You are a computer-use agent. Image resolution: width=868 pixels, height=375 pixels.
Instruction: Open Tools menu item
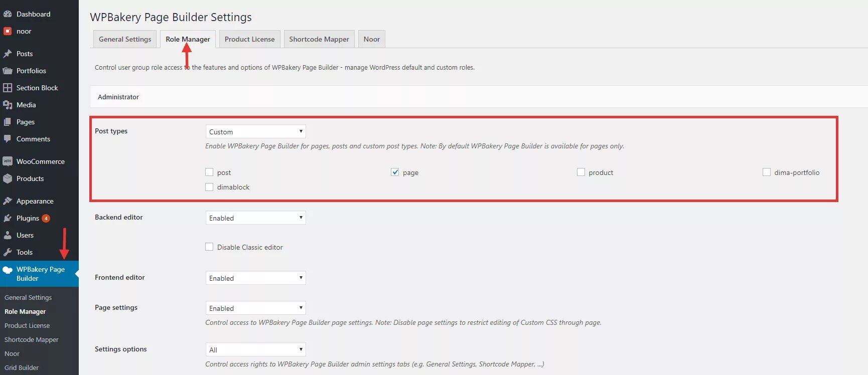[25, 252]
